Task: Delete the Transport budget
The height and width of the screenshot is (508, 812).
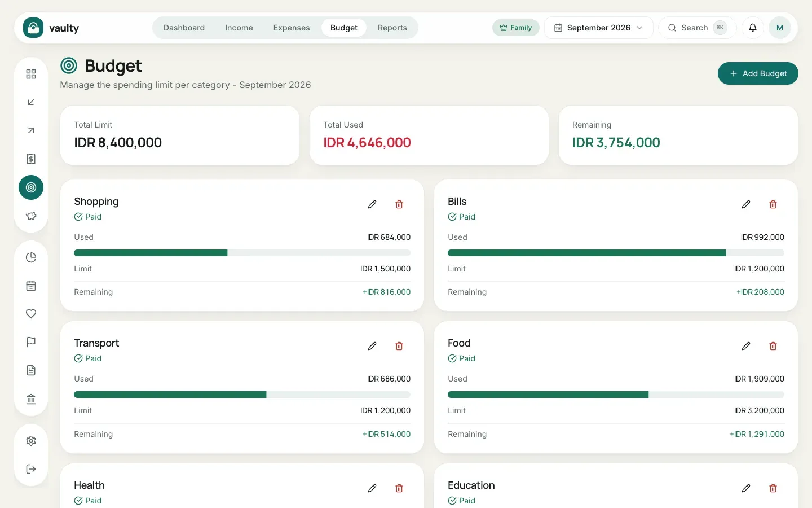Action: point(399,346)
